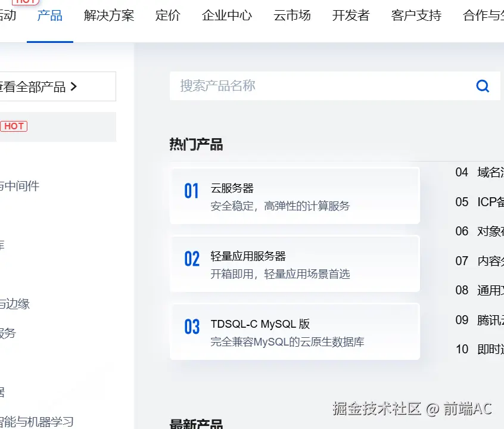Image resolution: width=504 pixels, height=429 pixels.
Task: Go to 云市场 in the navigation bar
Action: (x=292, y=15)
